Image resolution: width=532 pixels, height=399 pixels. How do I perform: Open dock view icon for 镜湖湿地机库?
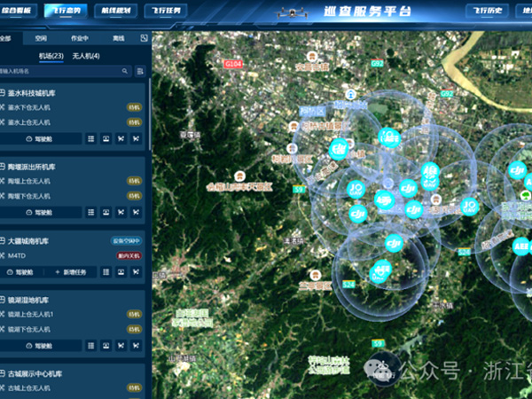pos(106,346)
